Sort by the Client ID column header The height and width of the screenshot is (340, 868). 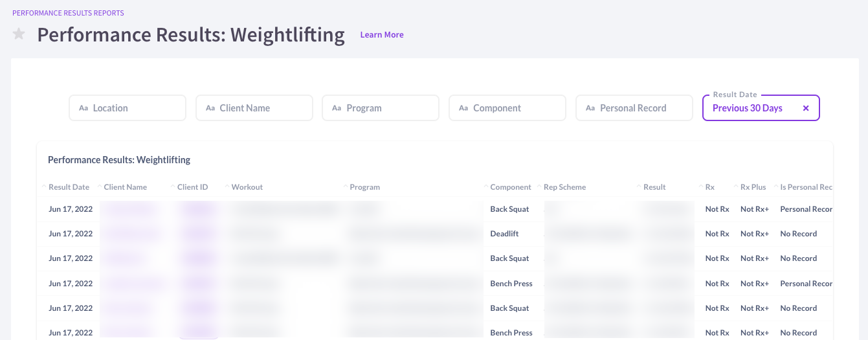[x=193, y=187]
